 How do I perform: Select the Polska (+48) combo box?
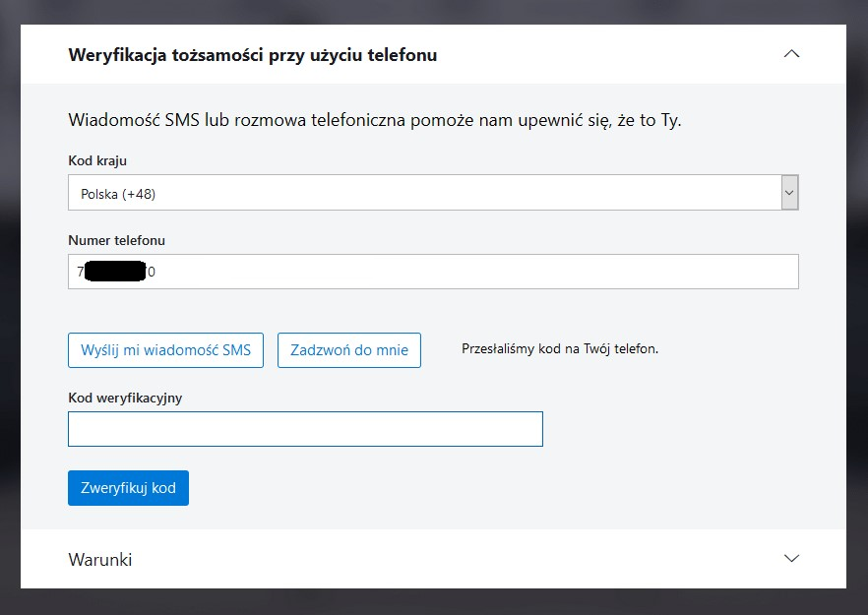[423, 193]
